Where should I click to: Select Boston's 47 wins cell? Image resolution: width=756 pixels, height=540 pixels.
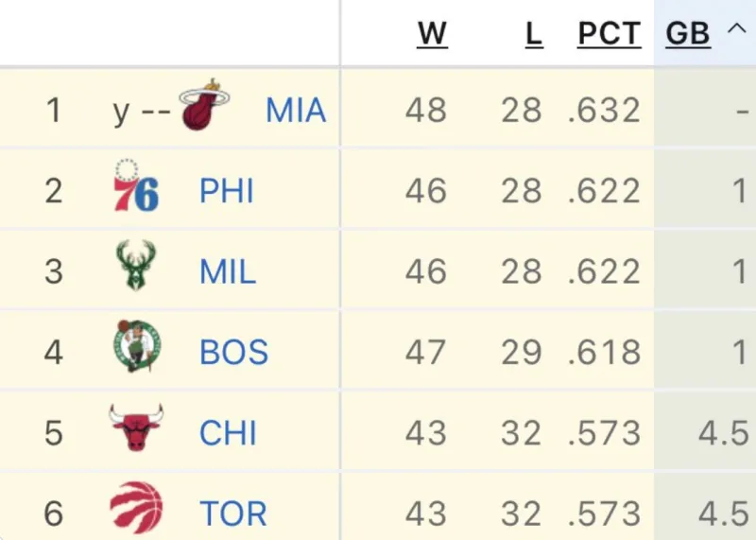(x=425, y=352)
